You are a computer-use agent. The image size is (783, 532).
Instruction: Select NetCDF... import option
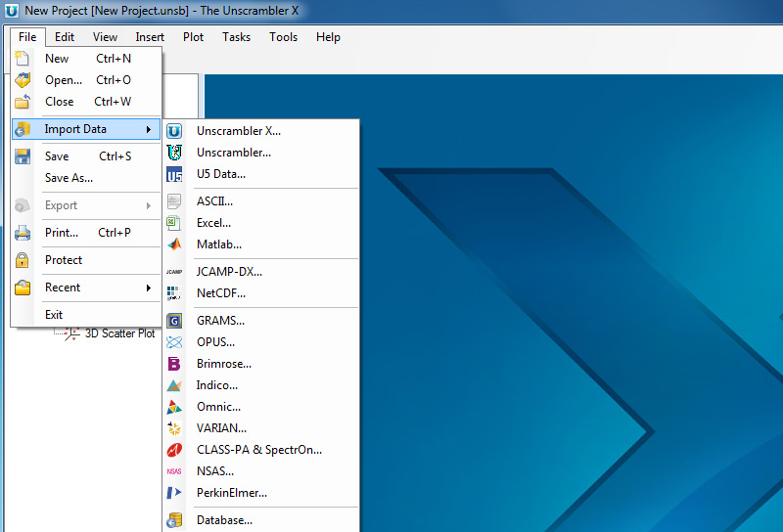click(x=221, y=293)
